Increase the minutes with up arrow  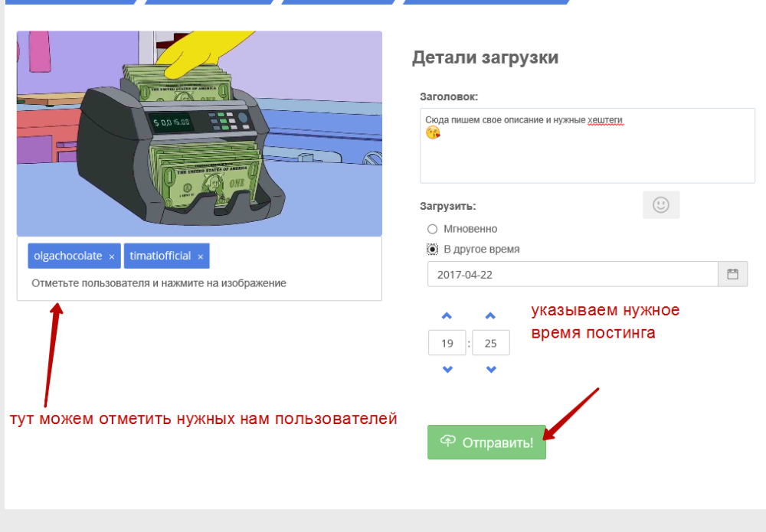tap(490, 316)
